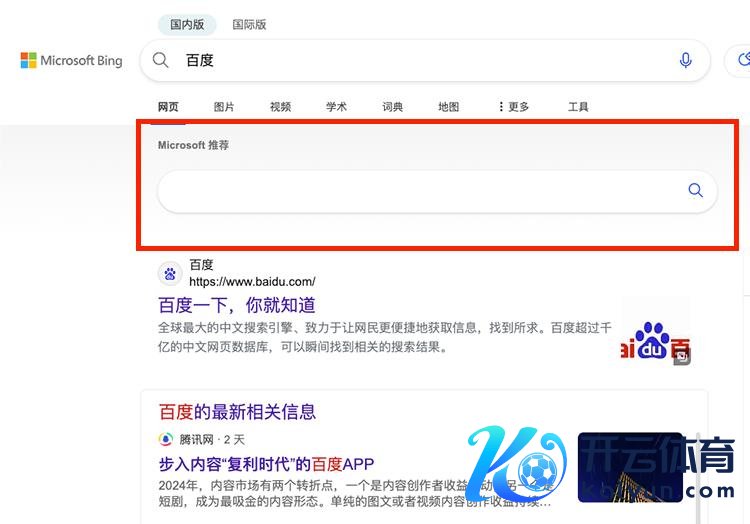Click the search icon in the Microsoft 推荐 box
This screenshot has height=524, width=750.
[695, 191]
